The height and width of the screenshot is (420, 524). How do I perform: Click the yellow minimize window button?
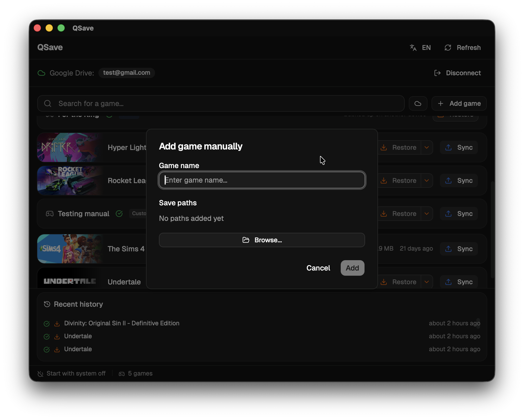pyautogui.click(x=49, y=28)
